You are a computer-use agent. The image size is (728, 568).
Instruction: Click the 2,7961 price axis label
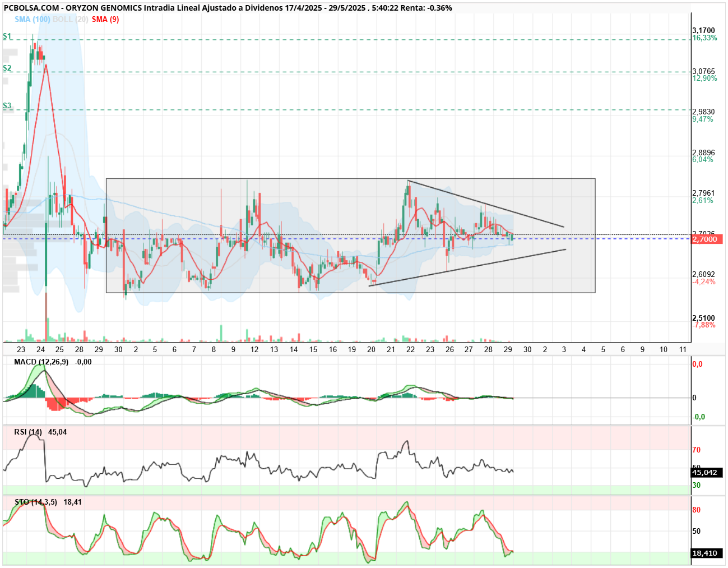[x=704, y=193]
